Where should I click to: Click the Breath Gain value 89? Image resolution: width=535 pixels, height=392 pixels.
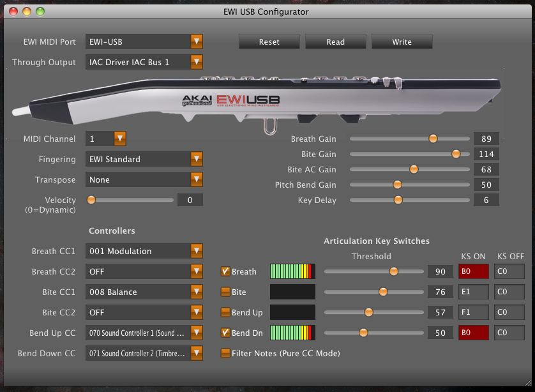486,139
